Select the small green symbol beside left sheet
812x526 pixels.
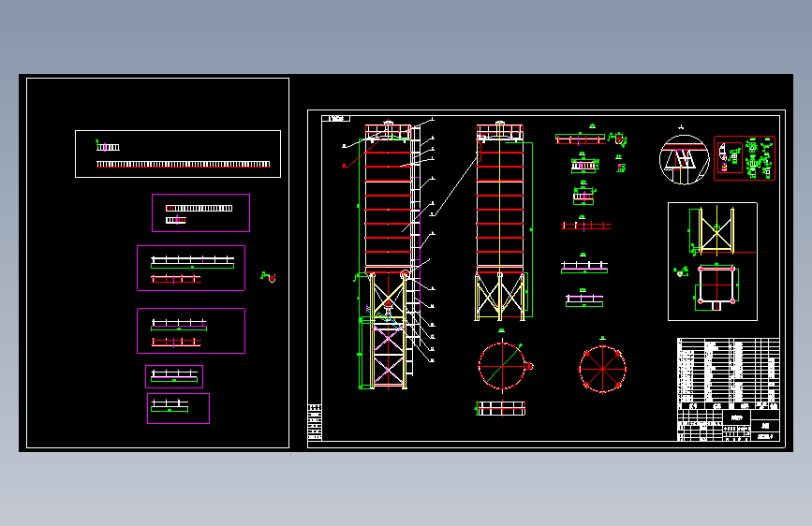click(268, 277)
